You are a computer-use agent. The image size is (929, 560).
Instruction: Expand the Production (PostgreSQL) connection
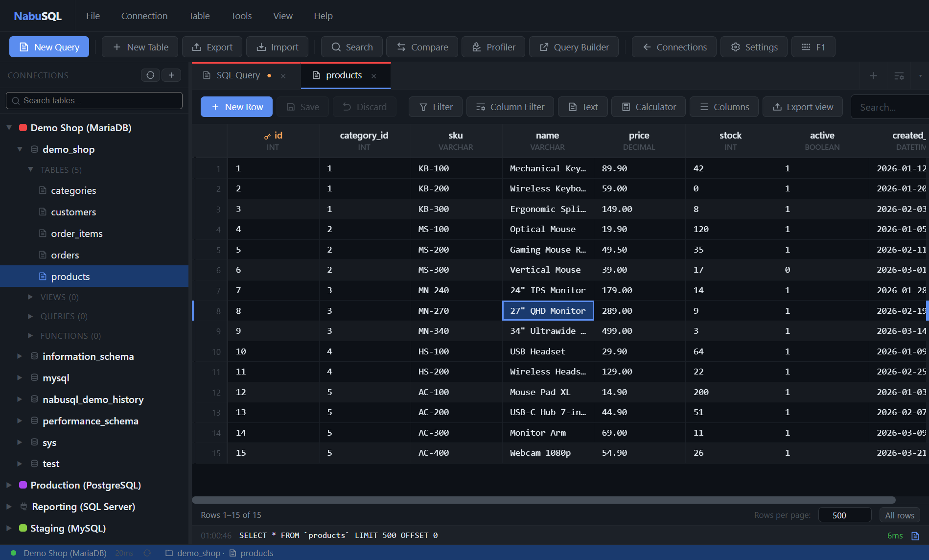click(x=9, y=485)
